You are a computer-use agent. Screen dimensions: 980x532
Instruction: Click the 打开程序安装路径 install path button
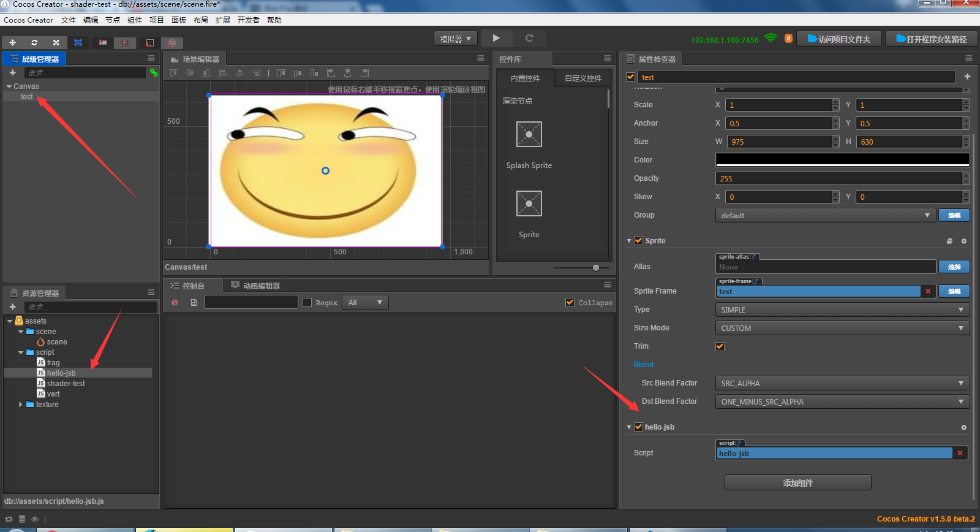coord(932,39)
